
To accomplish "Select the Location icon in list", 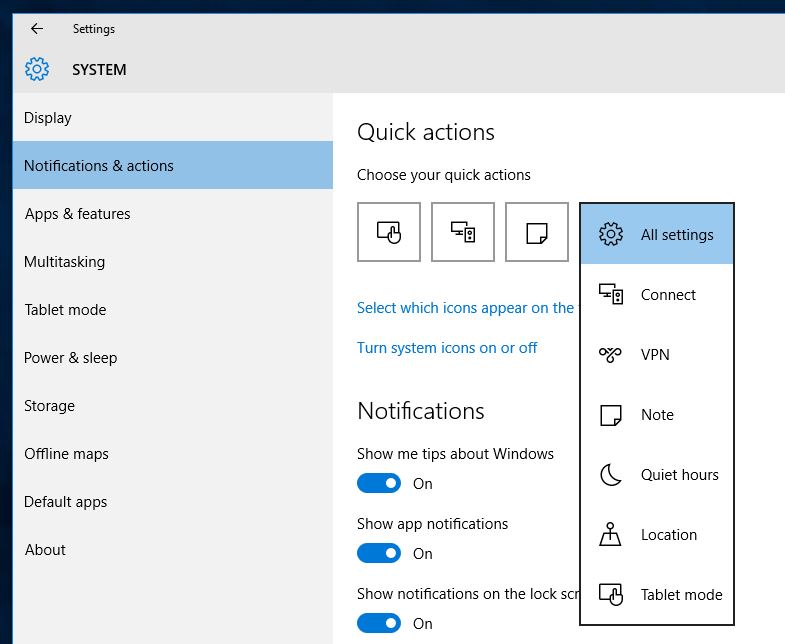I will pos(610,534).
